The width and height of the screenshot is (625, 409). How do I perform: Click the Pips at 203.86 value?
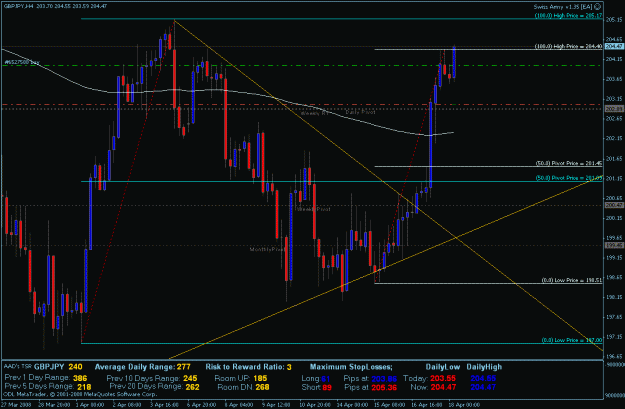click(384, 378)
